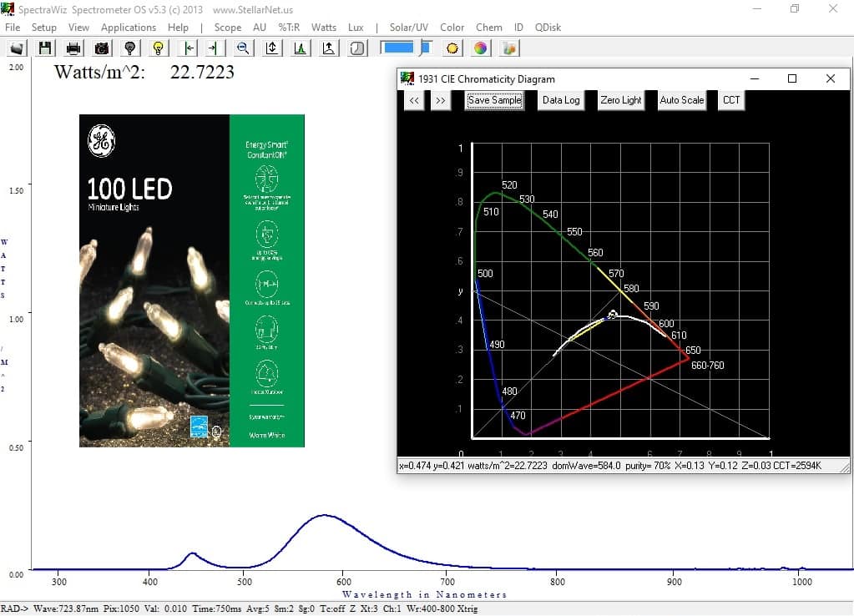Image resolution: width=854 pixels, height=616 pixels.
Task: Open the Chem menu
Action: (x=489, y=28)
